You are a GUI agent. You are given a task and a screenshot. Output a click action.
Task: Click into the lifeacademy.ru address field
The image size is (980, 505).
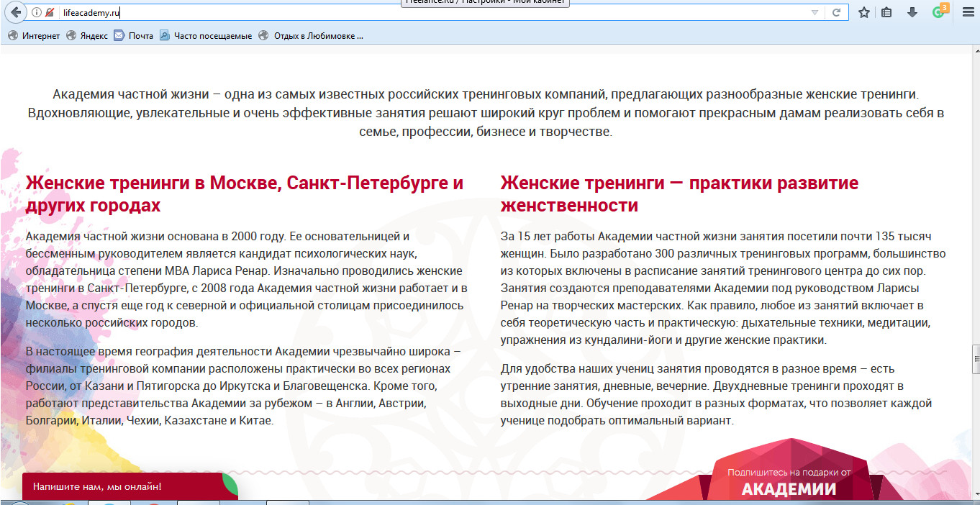[x=432, y=12]
